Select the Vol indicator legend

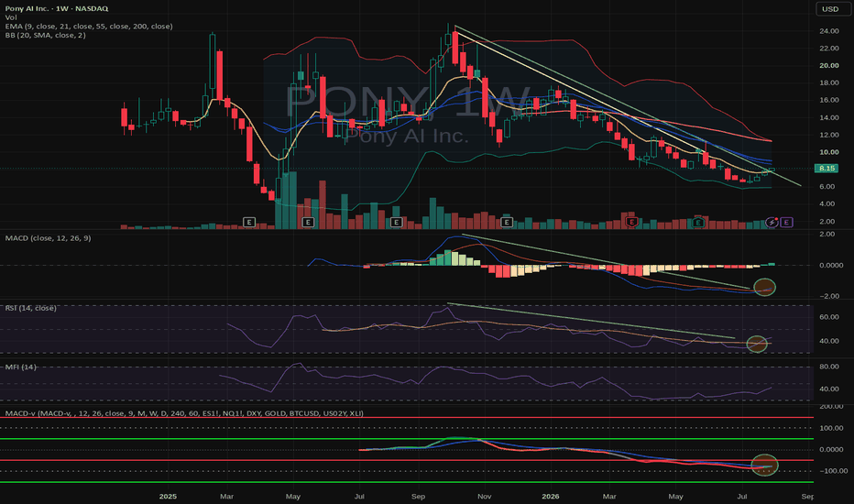(x=11, y=17)
